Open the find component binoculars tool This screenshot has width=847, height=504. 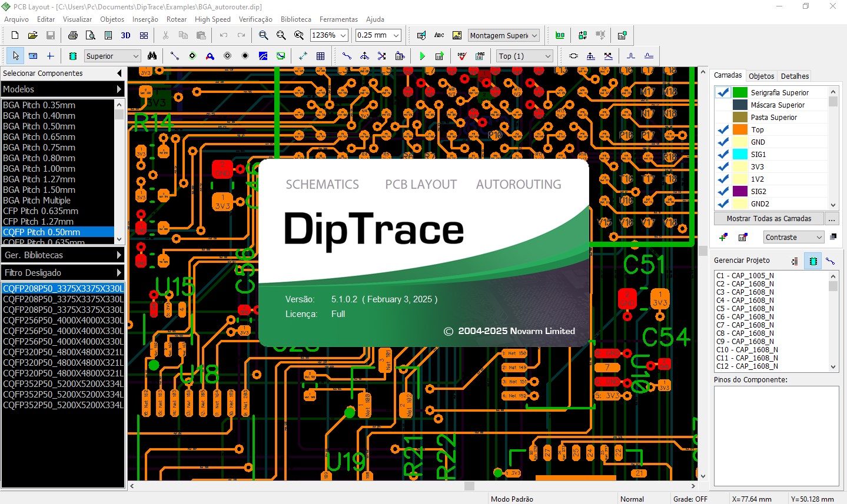click(x=152, y=56)
